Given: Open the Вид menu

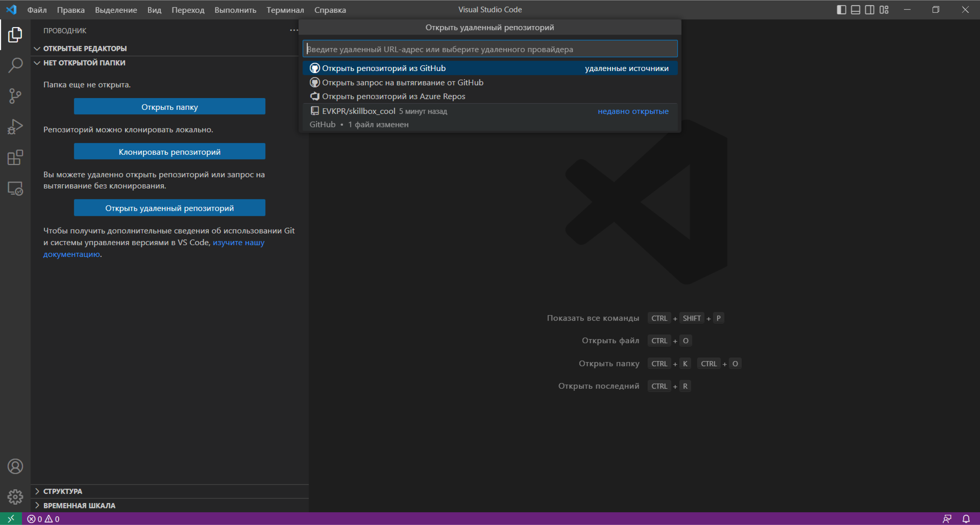Looking at the screenshot, I should tap(154, 10).
